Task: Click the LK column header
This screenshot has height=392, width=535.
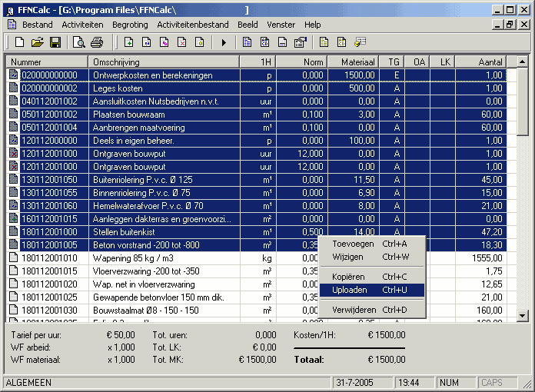Action: (x=443, y=62)
